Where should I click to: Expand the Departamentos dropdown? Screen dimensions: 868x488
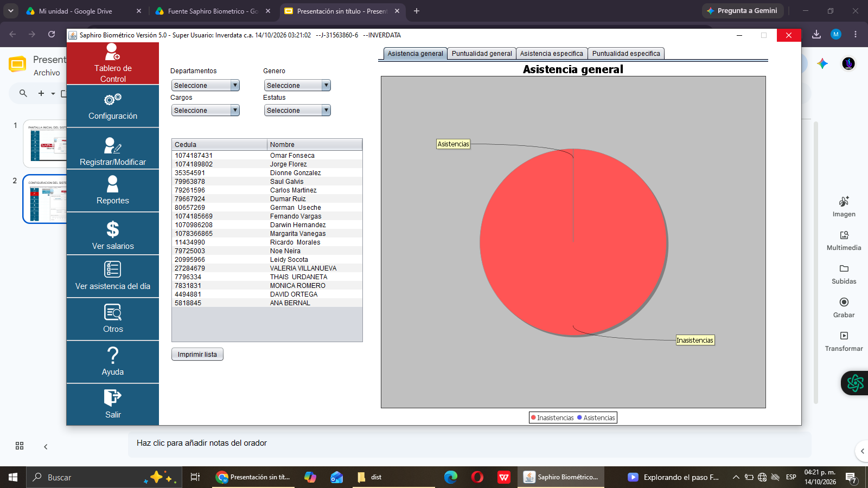(x=206, y=85)
